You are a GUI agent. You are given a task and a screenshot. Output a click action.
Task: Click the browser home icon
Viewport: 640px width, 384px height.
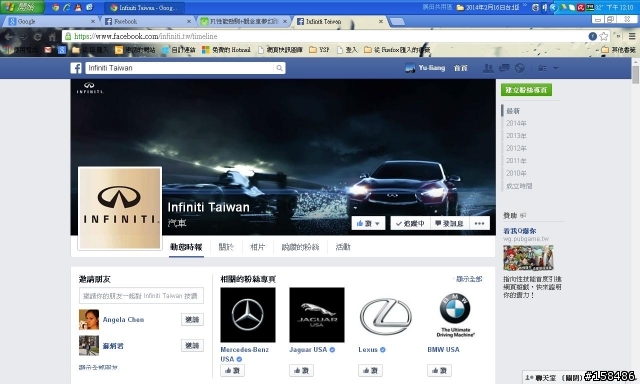52,36
